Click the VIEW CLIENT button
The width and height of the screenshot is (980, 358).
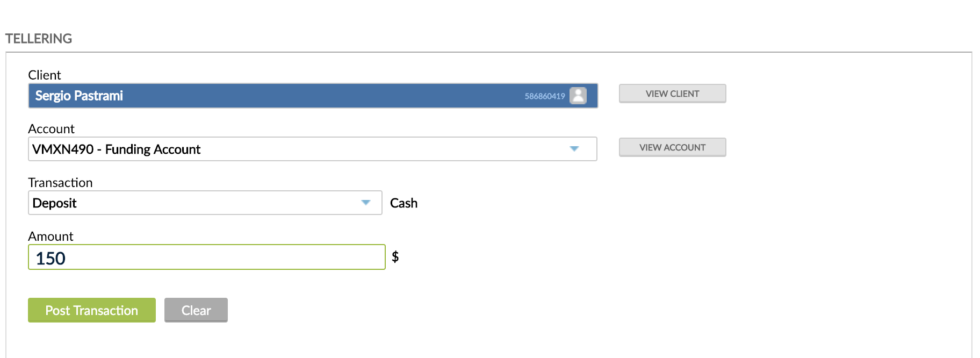(x=672, y=94)
